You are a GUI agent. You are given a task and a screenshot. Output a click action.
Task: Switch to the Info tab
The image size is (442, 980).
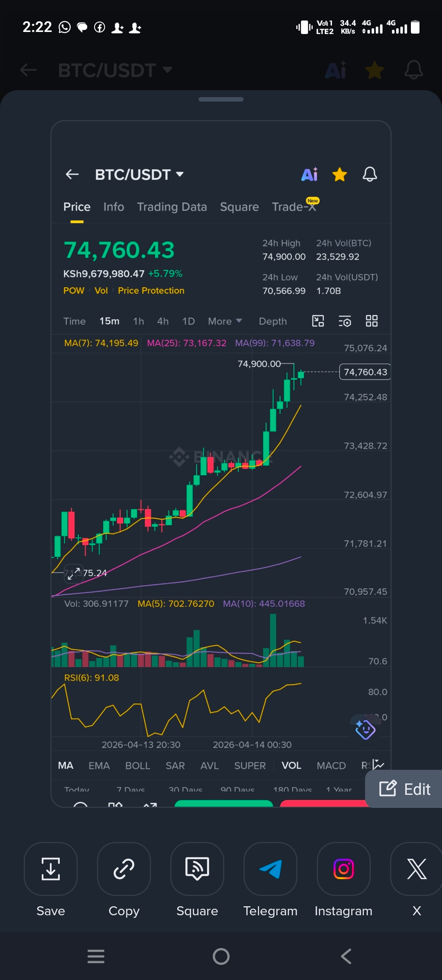point(114,207)
